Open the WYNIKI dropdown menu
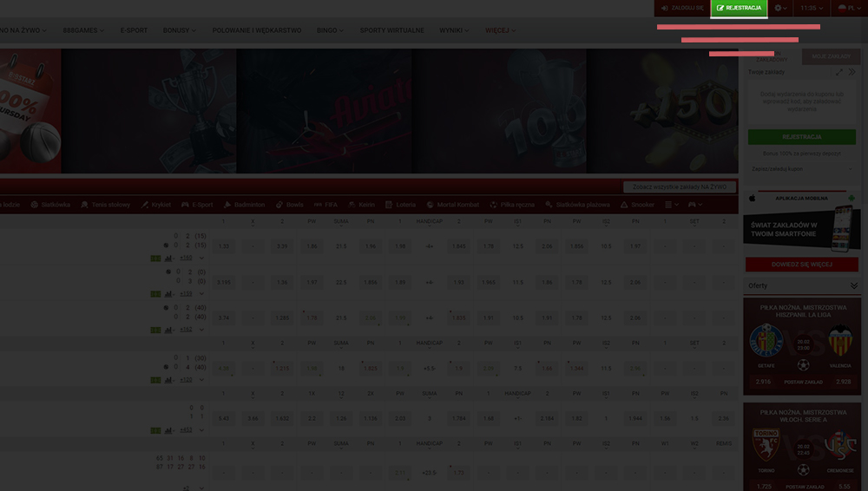 [454, 30]
